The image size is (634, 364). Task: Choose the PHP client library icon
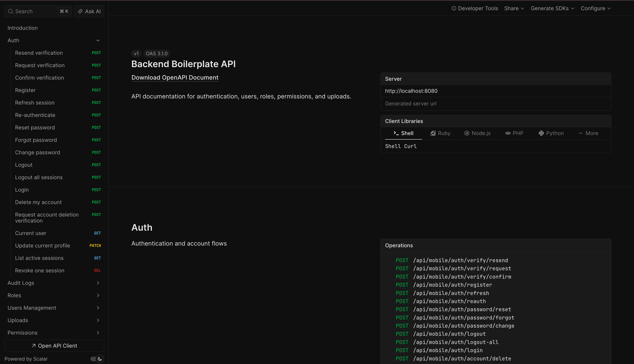coord(508,133)
